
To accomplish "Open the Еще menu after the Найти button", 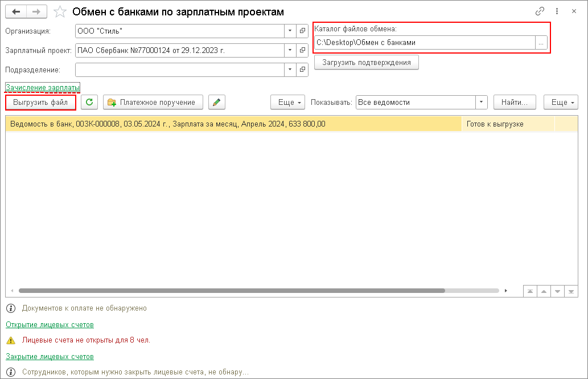I will [561, 102].
